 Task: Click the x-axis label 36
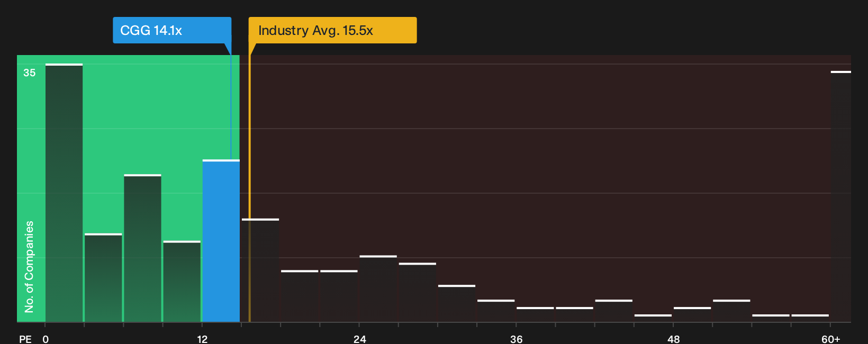tap(516, 339)
